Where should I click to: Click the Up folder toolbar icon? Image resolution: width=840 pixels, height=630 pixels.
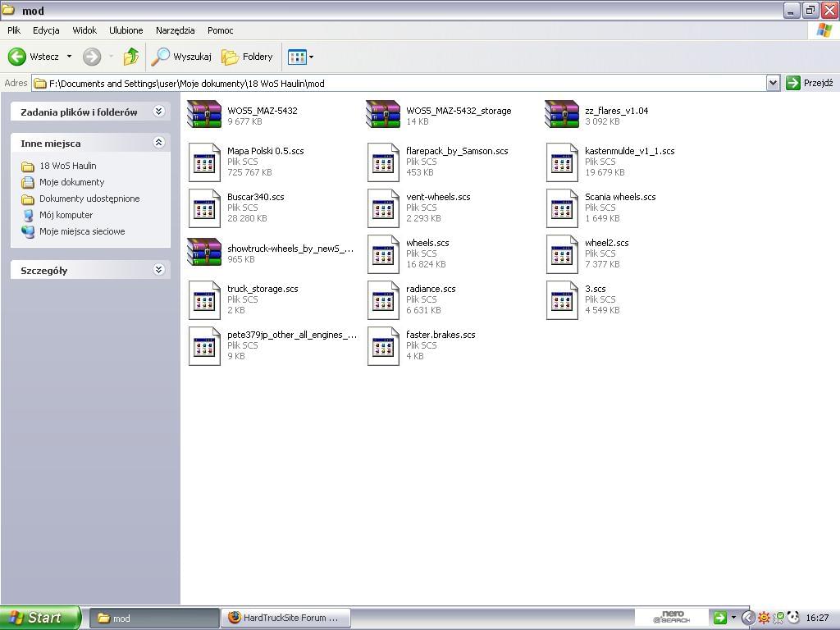pos(131,57)
